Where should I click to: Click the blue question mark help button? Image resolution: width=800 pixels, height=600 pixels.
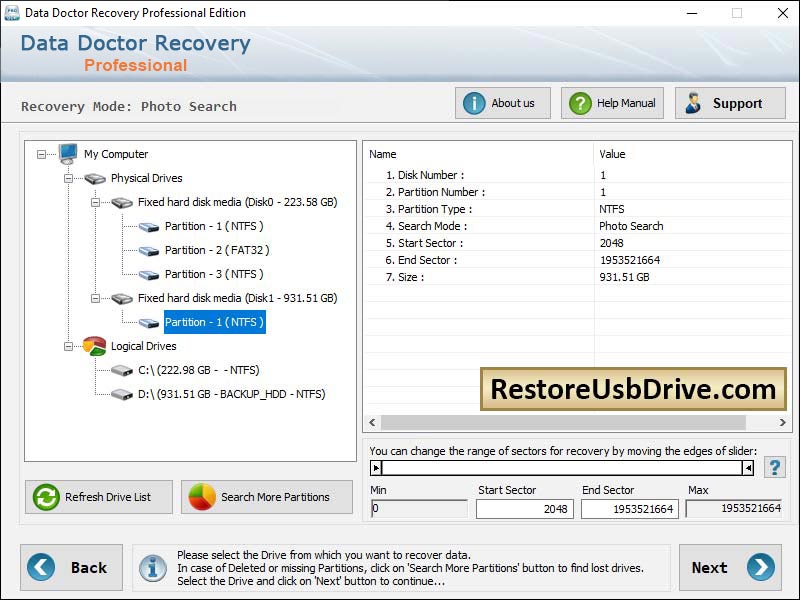[775, 466]
